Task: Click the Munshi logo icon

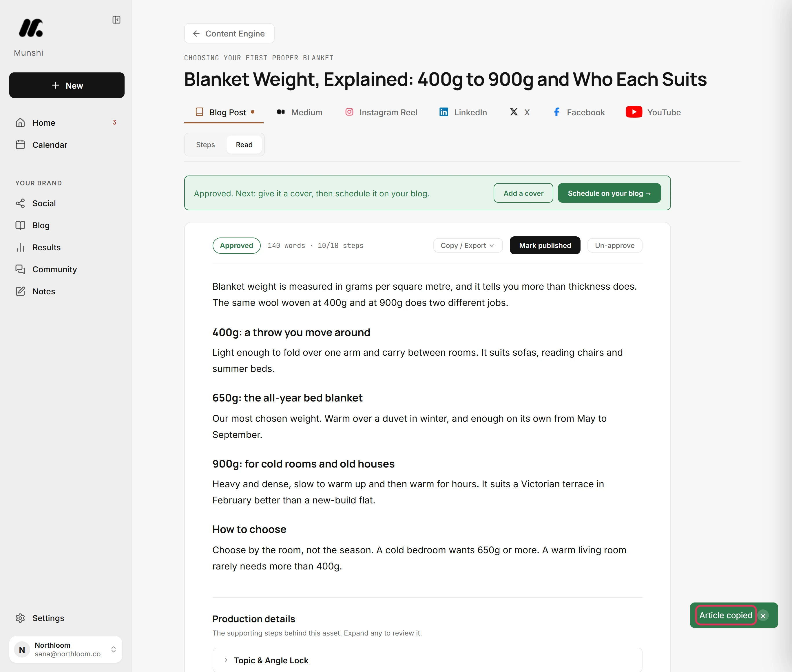Action: 31,28
